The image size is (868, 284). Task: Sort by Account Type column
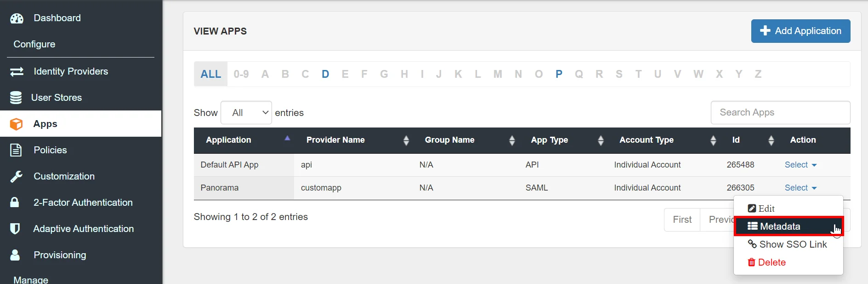(713, 140)
